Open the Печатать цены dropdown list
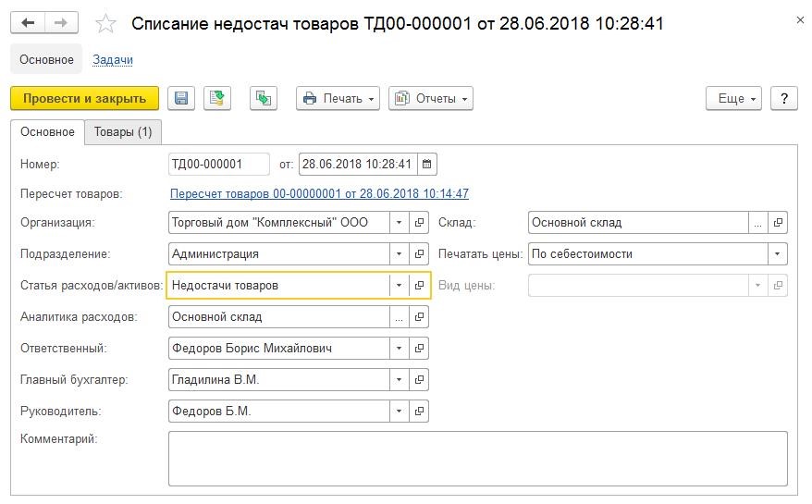 click(777, 253)
